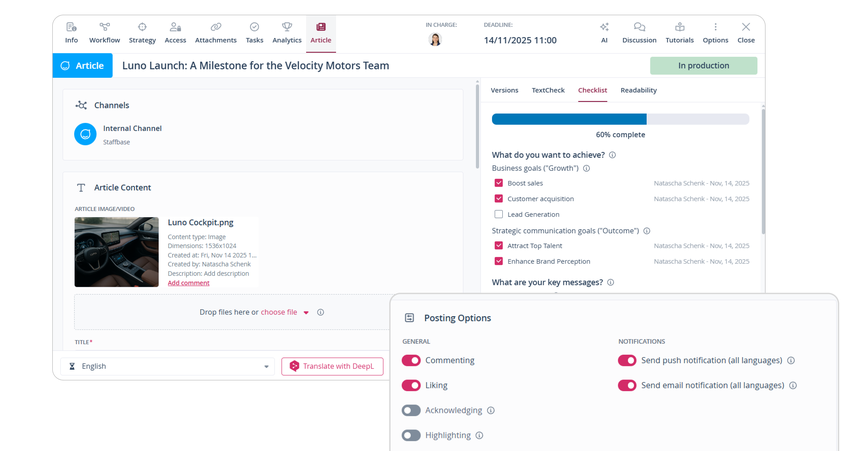Turn off Send email notification toggle
This screenshot has height=451, width=858.
[x=627, y=385]
